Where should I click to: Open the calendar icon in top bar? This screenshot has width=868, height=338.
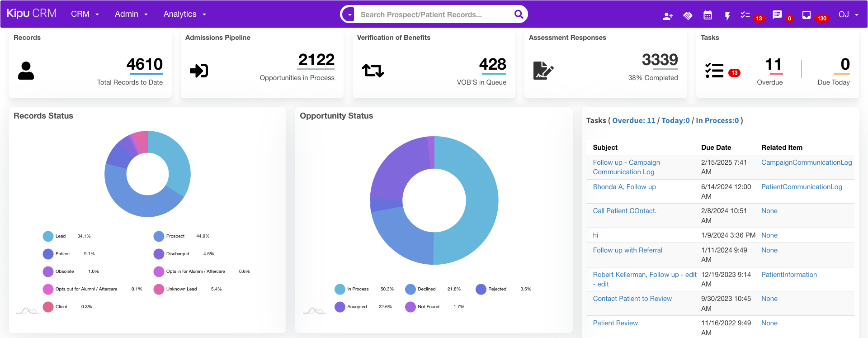point(708,15)
